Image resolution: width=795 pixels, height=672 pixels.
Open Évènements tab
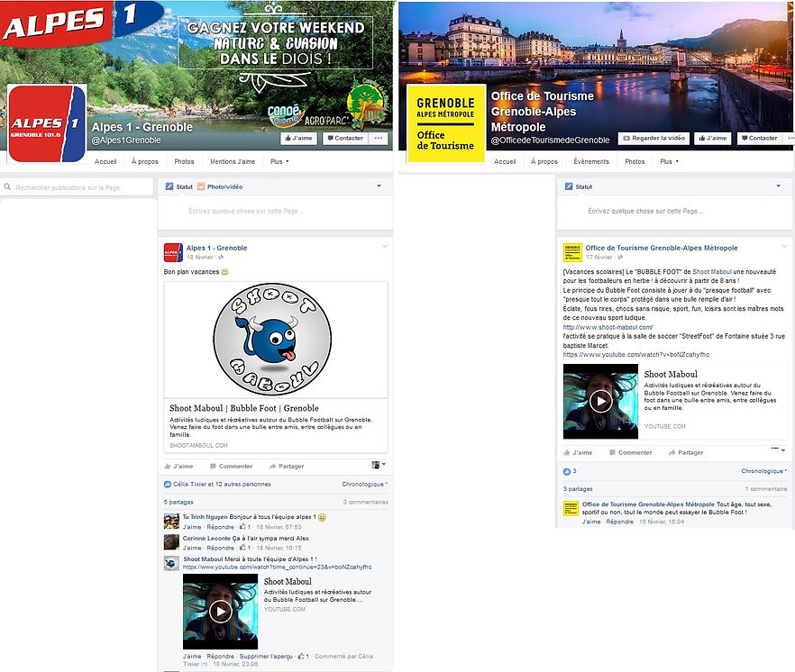coord(591,161)
